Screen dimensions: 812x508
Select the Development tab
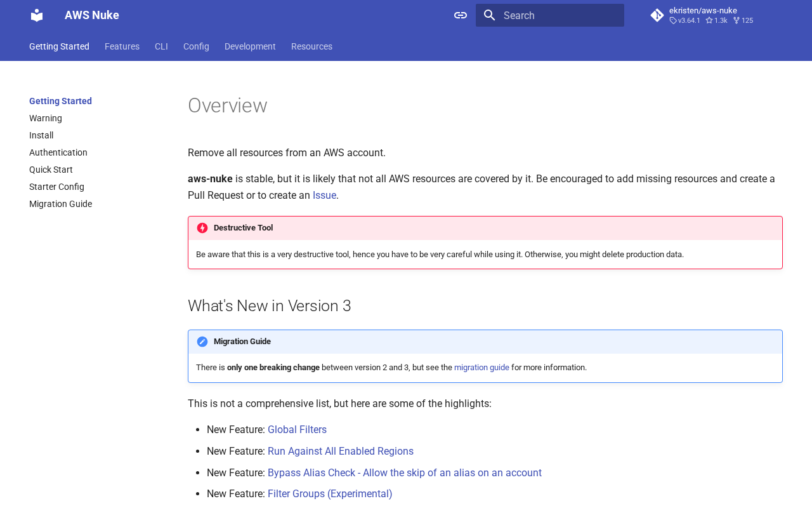[250, 46]
